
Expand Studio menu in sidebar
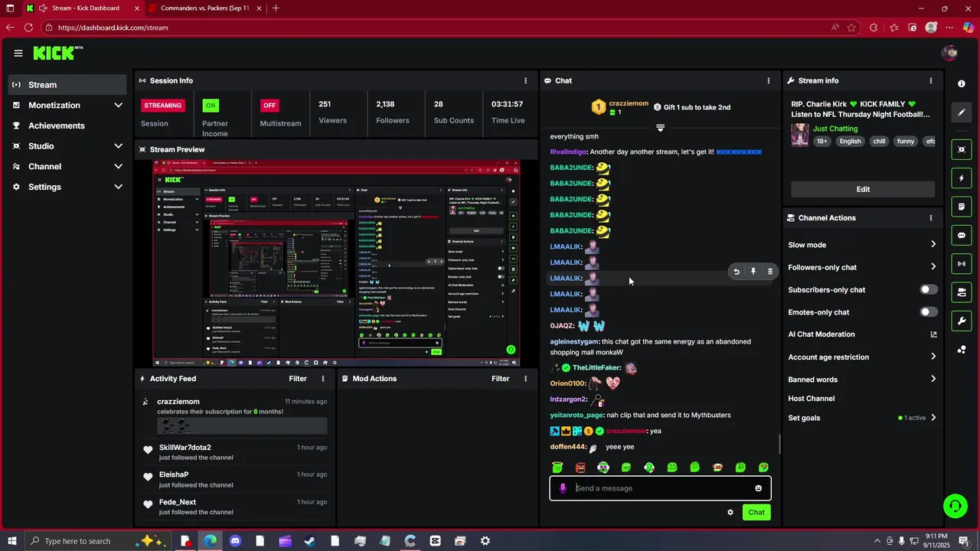coord(118,146)
